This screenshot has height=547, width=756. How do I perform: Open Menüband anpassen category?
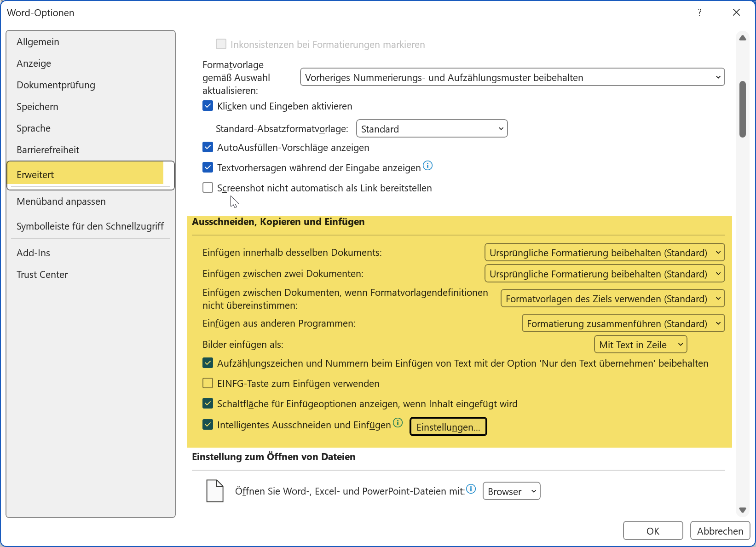(91, 202)
